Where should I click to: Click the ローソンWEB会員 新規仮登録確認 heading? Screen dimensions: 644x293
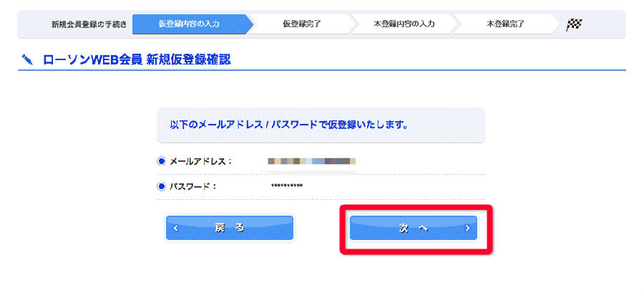[137, 60]
